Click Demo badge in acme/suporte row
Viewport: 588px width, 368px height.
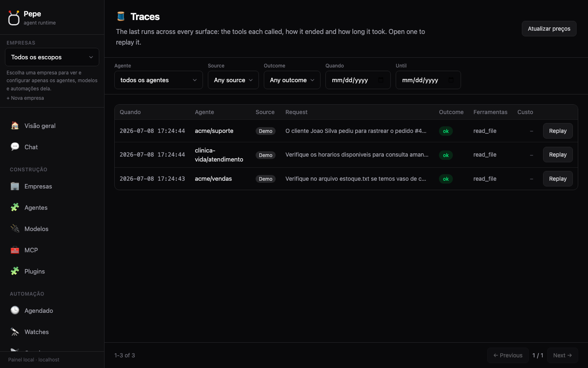pos(265,131)
